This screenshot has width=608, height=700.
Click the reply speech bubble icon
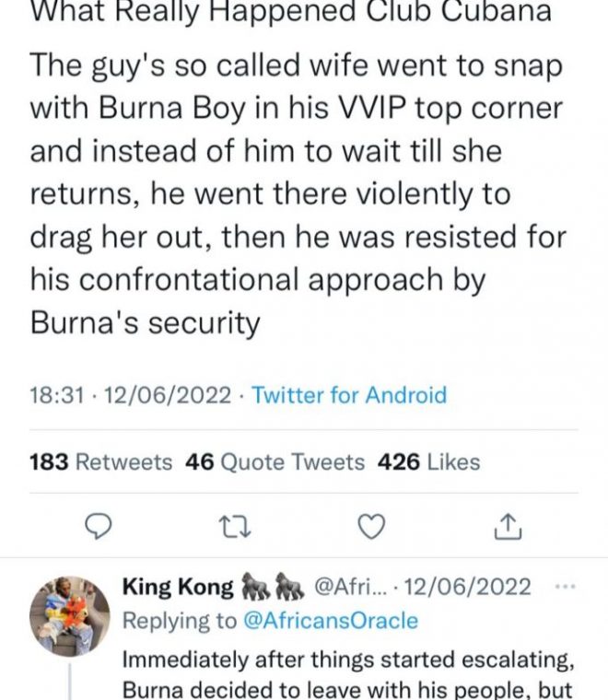tap(98, 525)
